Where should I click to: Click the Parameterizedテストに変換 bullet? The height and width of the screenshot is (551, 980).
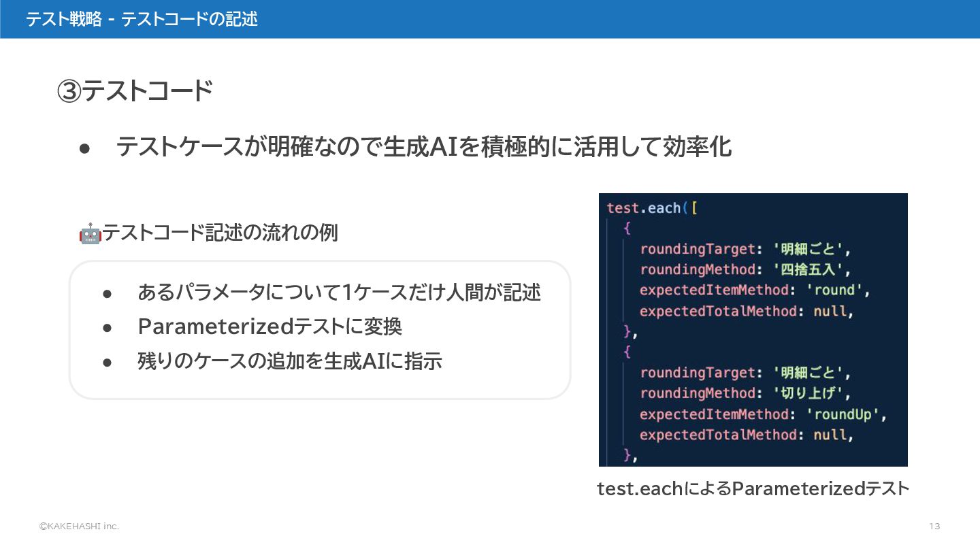[x=269, y=327]
